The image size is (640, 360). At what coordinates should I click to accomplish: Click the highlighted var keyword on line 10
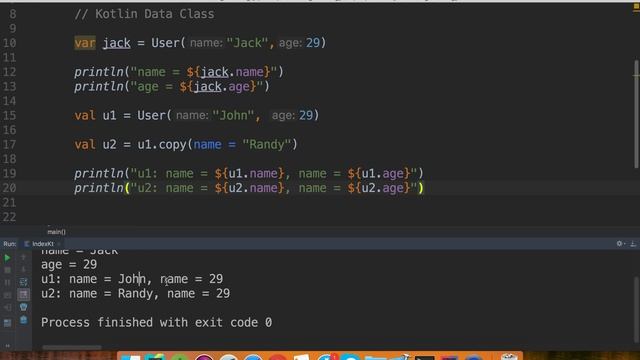(x=85, y=43)
